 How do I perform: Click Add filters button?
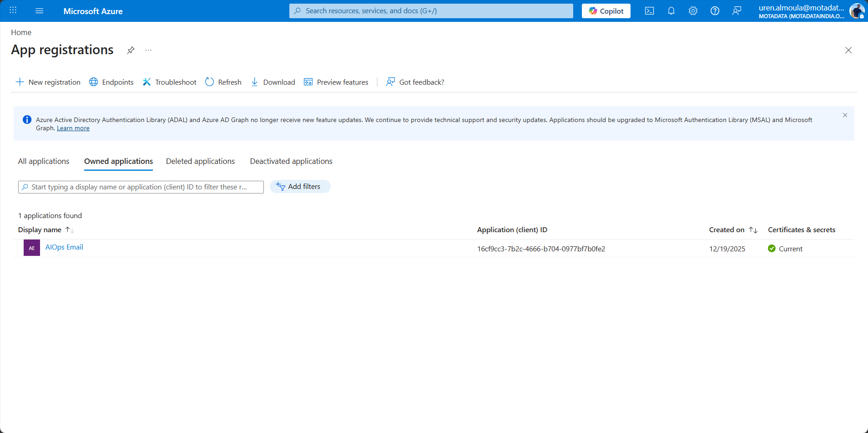tap(300, 187)
